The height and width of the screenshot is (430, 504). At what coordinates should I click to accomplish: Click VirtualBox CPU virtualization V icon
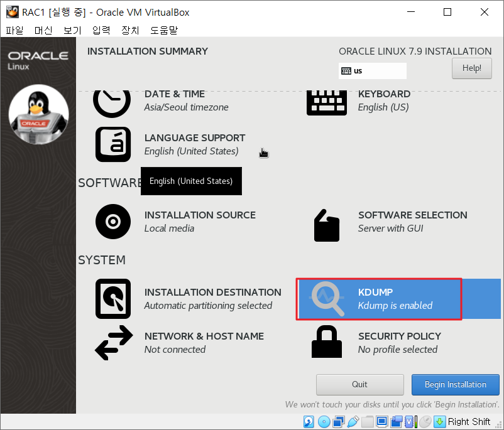point(410,422)
